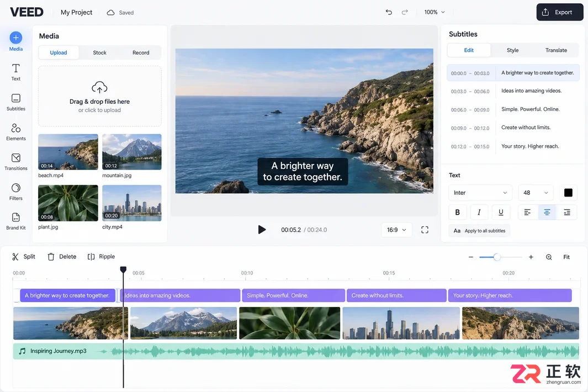Zoom out the timeline with minus icon
The height and width of the screenshot is (392, 588).
click(x=470, y=257)
